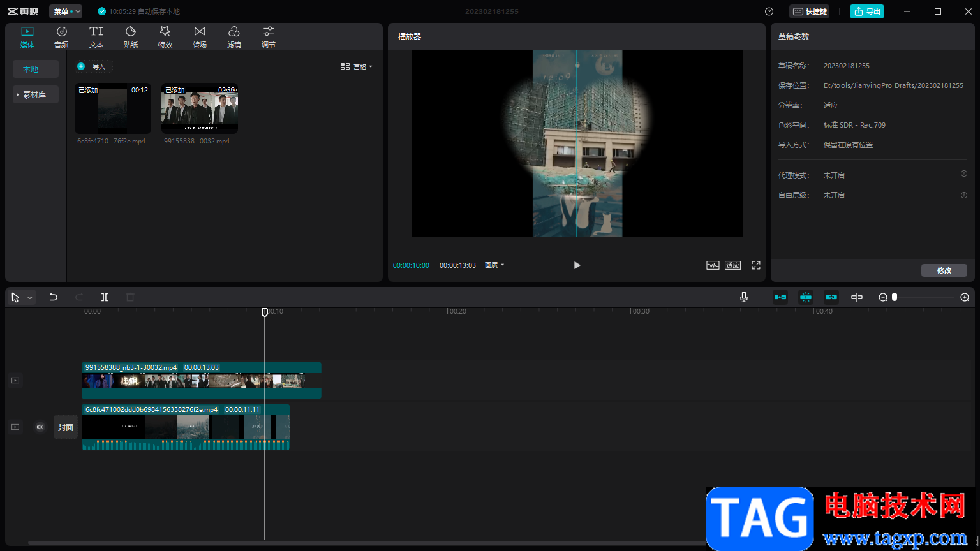Viewport: 980px width, 551px height.
Task: Toggle the waveform scope icon in player
Action: 713,265
